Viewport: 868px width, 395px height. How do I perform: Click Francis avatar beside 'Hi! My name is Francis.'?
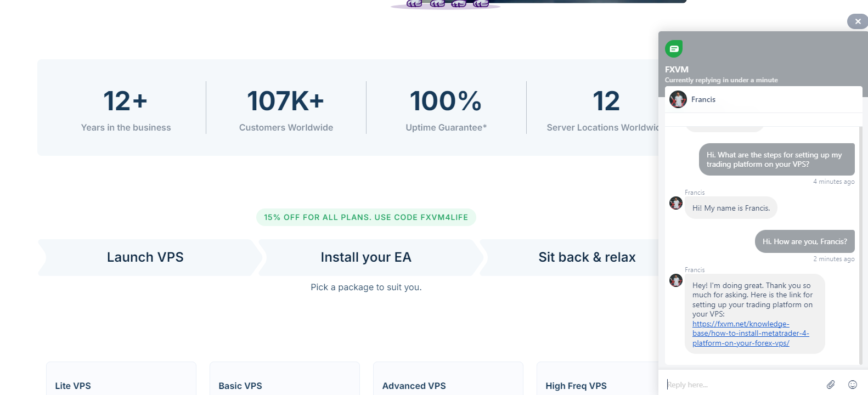pyautogui.click(x=676, y=203)
